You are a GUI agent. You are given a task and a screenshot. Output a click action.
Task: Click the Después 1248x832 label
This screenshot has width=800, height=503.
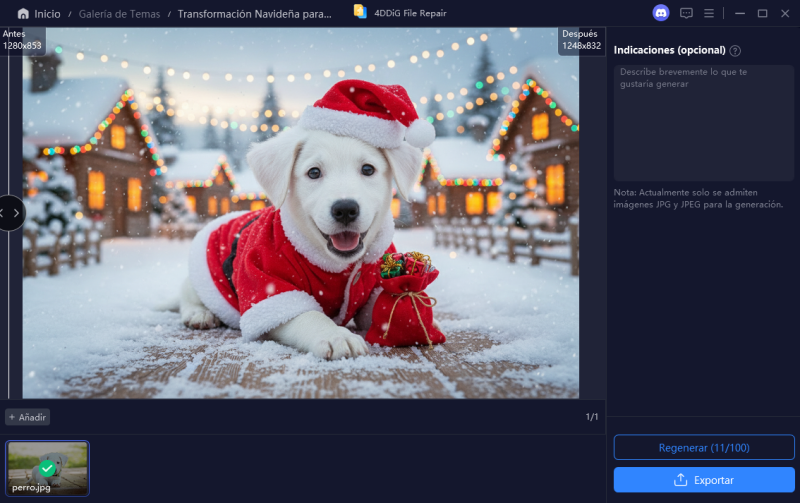point(581,40)
